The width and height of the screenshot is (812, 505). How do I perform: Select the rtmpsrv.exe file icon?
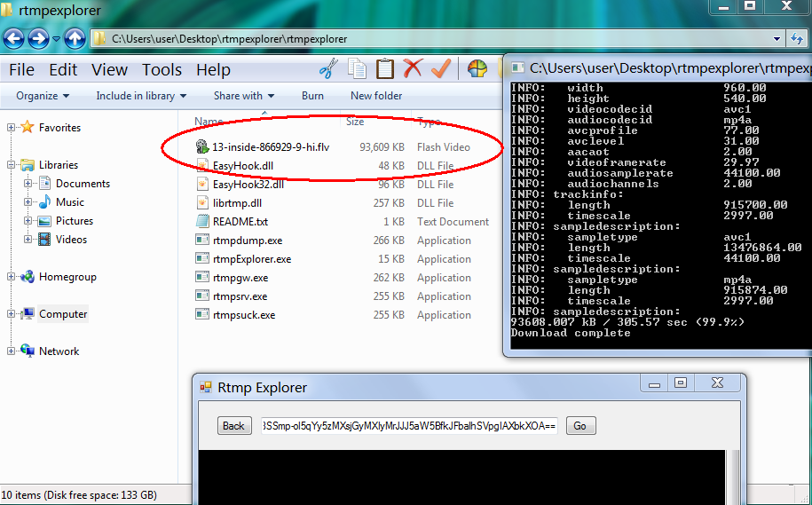[x=202, y=296]
